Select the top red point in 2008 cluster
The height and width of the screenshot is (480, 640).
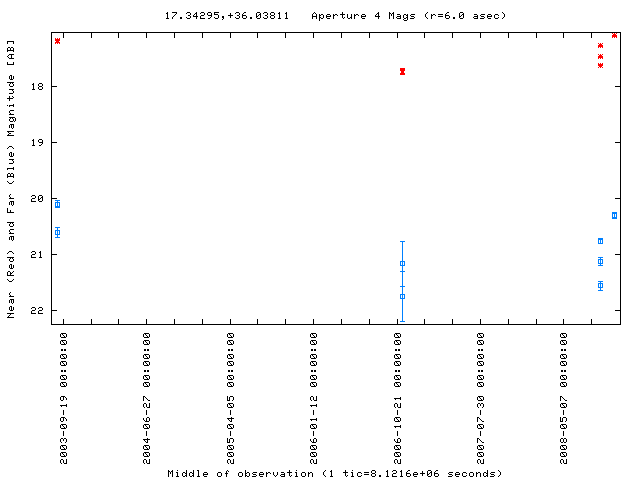[x=600, y=46]
